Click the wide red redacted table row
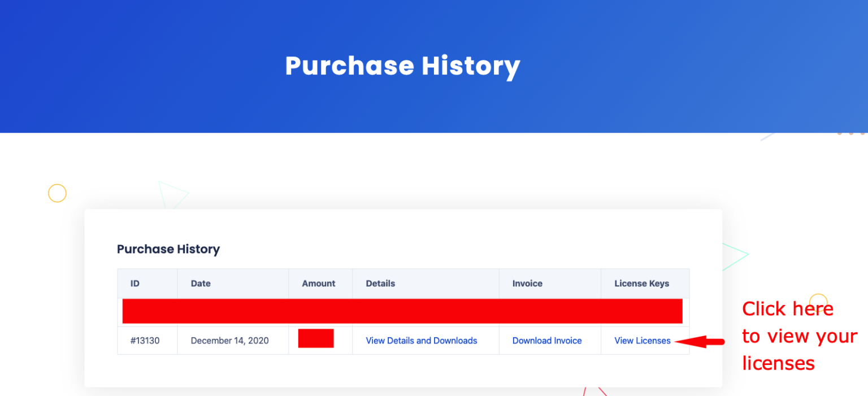Viewport: 868px width, 396px height. click(x=402, y=311)
